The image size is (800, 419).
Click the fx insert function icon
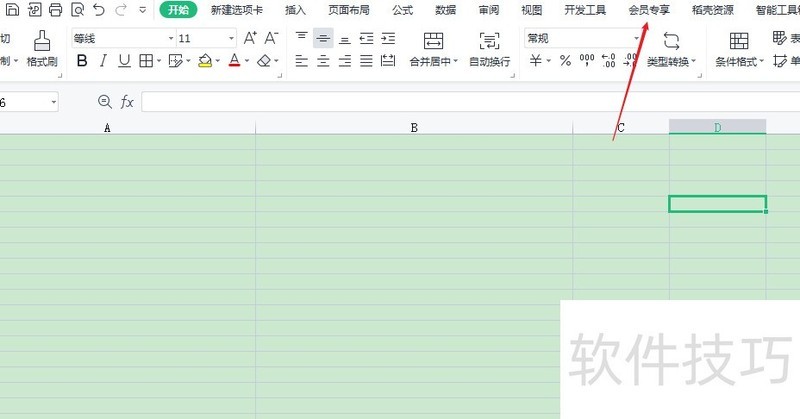127,102
